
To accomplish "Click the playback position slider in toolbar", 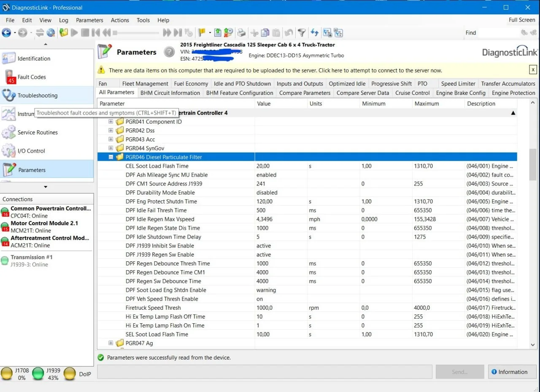I will click(x=135, y=32).
